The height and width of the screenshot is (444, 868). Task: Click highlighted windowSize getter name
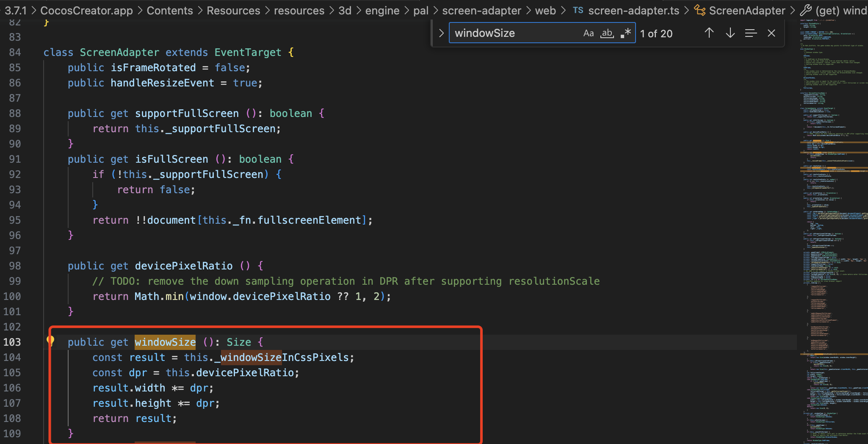165,342
